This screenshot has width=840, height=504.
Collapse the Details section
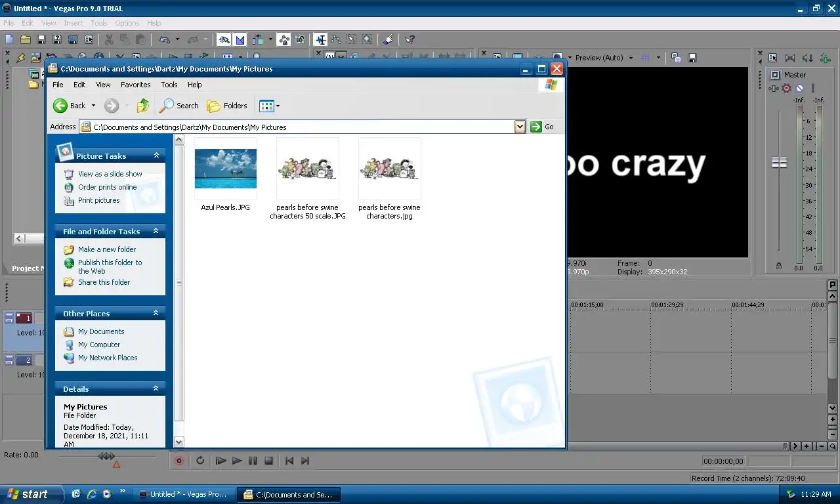[x=156, y=388]
